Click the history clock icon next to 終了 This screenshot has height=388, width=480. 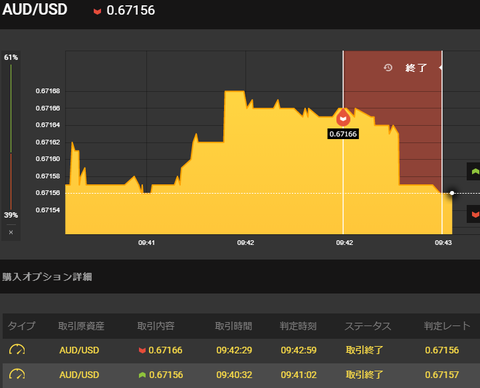[x=388, y=68]
